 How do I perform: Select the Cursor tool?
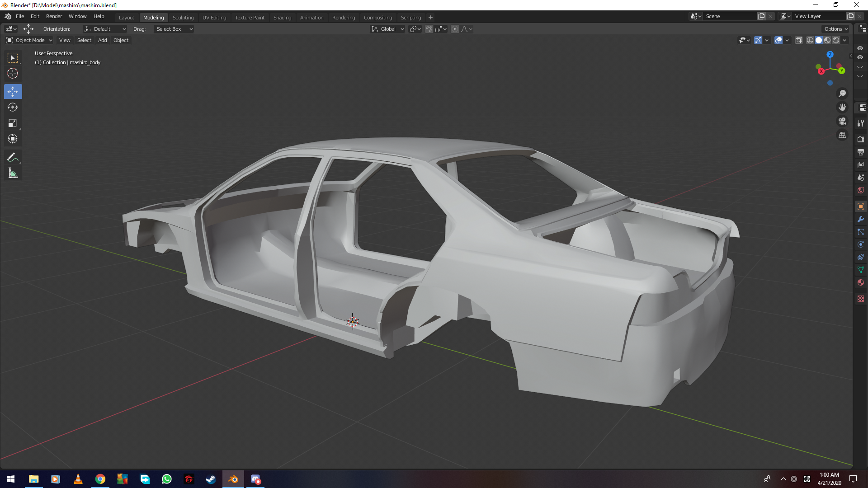coord(13,73)
